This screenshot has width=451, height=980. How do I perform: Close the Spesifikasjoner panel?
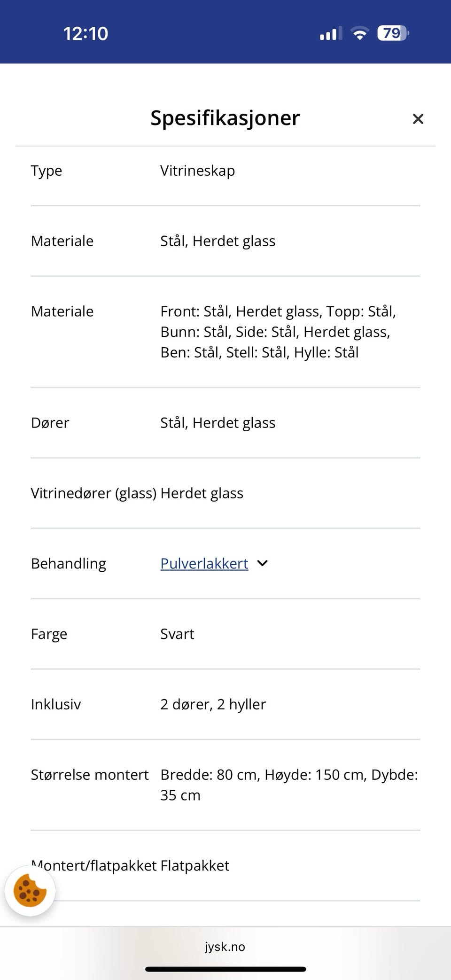418,119
